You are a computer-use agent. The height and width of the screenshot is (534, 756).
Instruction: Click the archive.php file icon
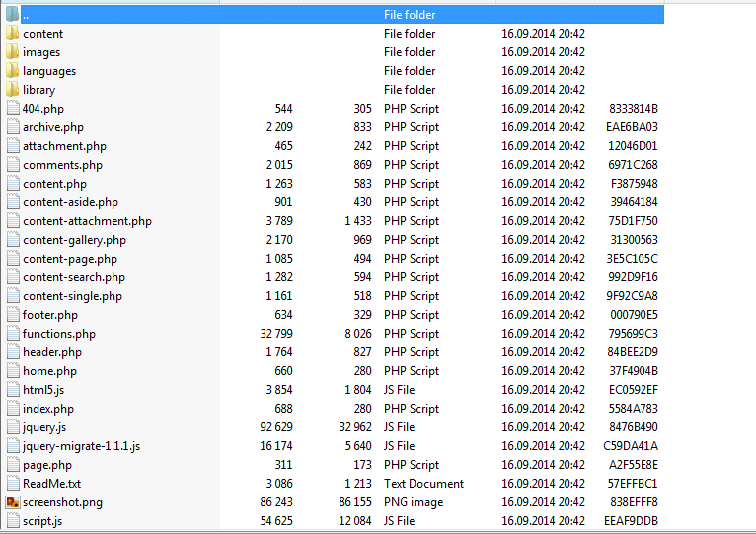(12, 127)
